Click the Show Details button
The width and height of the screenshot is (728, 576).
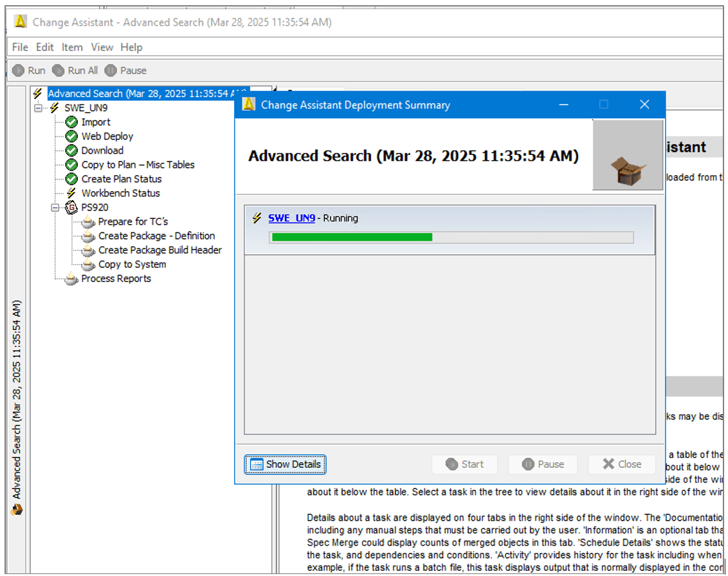[285, 464]
